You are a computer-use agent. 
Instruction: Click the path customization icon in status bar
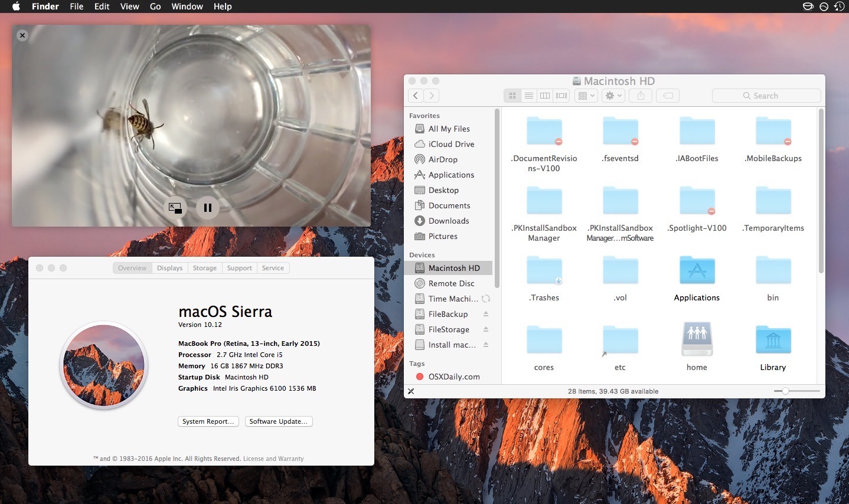pos(411,391)
